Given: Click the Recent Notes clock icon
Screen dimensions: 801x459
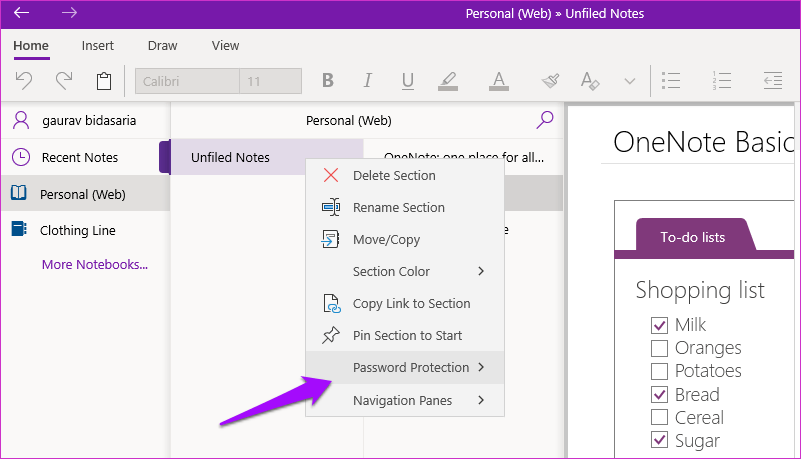Looking at the screenshot, I should click(20, 157).
